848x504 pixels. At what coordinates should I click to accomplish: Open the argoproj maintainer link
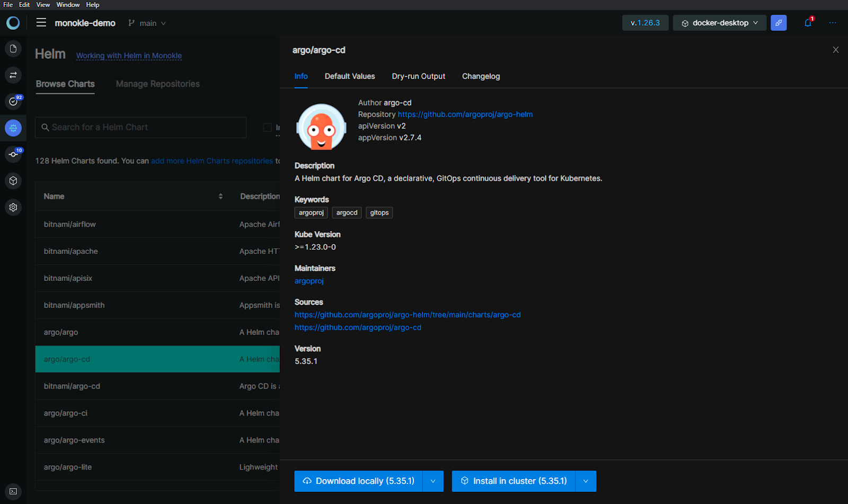(x=309, y=281)
